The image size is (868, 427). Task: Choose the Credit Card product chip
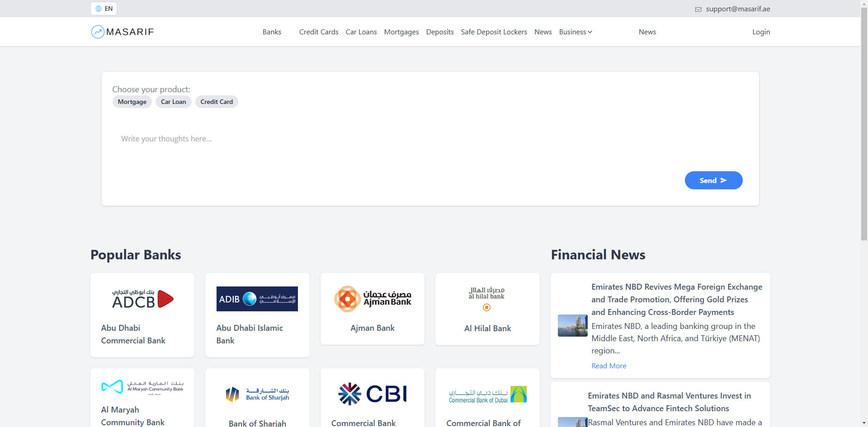217,102
